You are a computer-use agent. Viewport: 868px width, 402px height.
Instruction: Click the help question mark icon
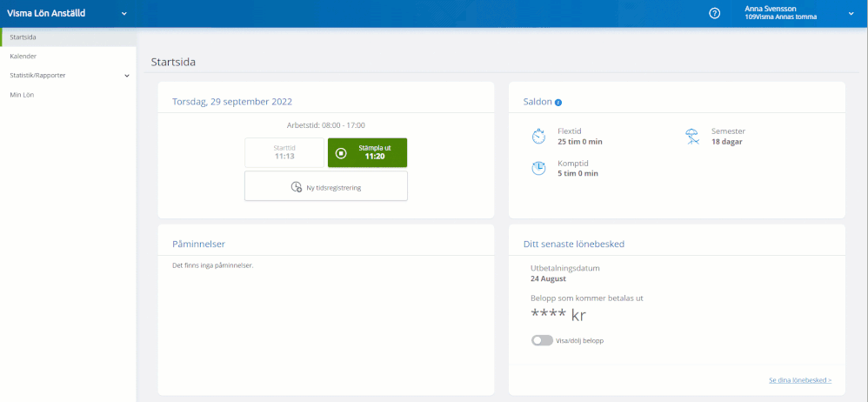tap(715, 14)
